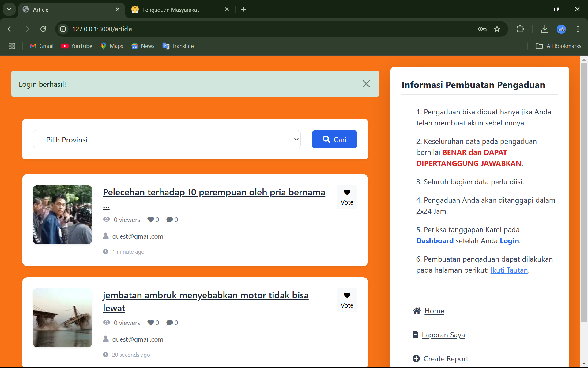This screenshot has width=588, height=368.
Task: Open the browser extensions puzzle icon
Action: tap(520, 29)
